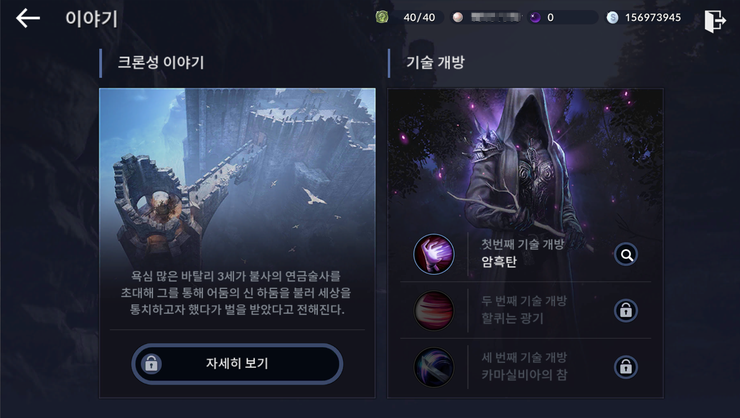This screenshot has height=418, width=740.
Task: Select the 카마실비아의 참 slash skill icon
Action: 434,367
